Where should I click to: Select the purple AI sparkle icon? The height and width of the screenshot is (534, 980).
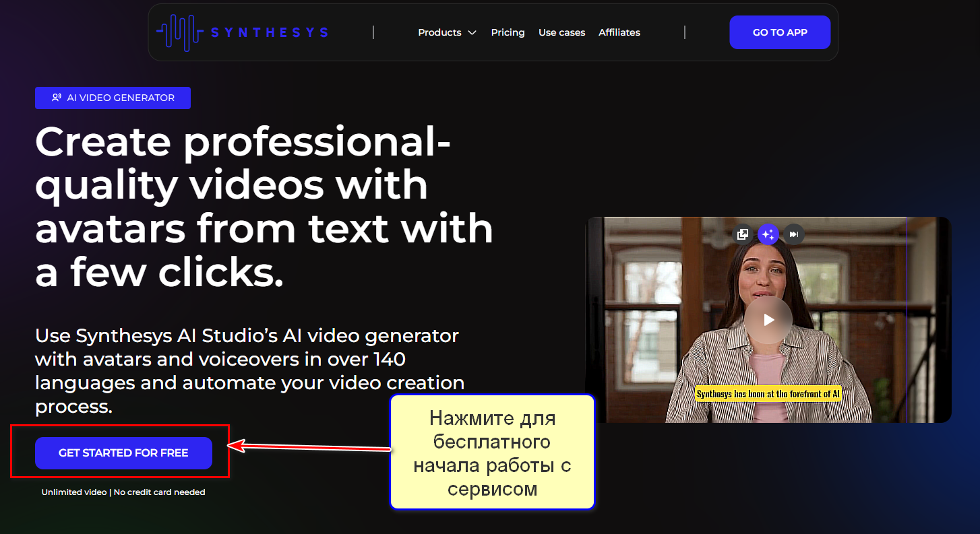pyautogui.click(x=768, y=234)
